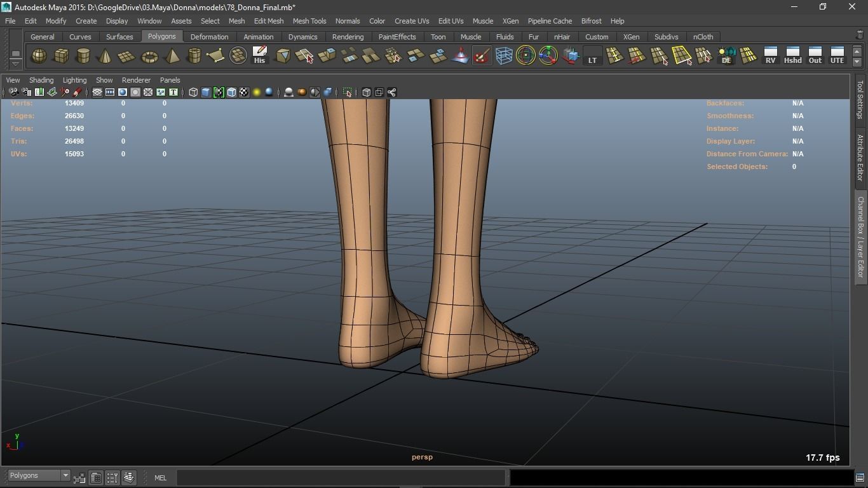Open the panel View menu
The height and width of the screenshot is (488, 868).
tap(13, 80)
